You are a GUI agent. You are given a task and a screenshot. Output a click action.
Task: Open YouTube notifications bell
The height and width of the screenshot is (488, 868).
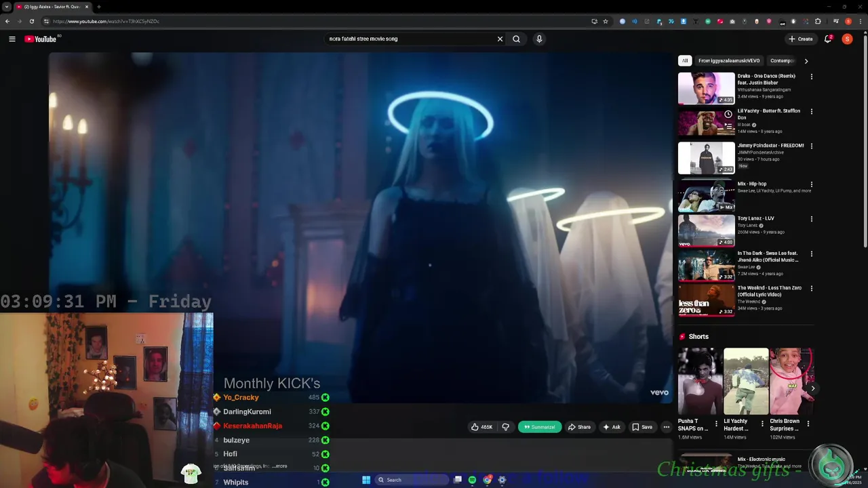[828, 39]
